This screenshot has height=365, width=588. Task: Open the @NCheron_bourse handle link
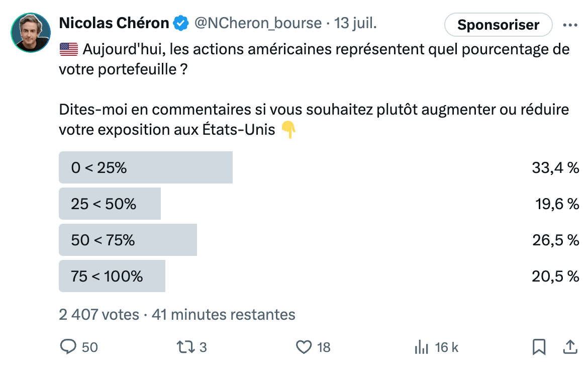(x=258, y=23)
